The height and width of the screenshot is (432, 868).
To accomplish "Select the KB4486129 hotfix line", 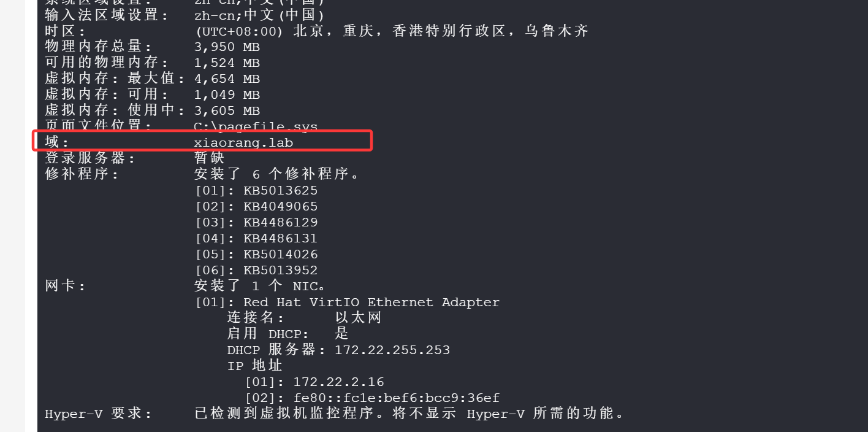I will tap(280, 222).
